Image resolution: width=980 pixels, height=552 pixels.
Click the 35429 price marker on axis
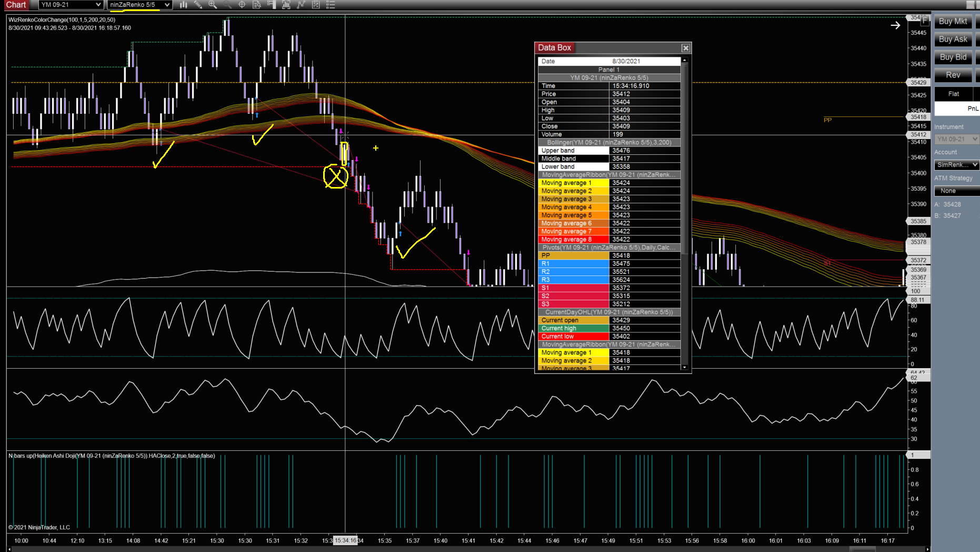pyautogui.click(x=918, y=83)
